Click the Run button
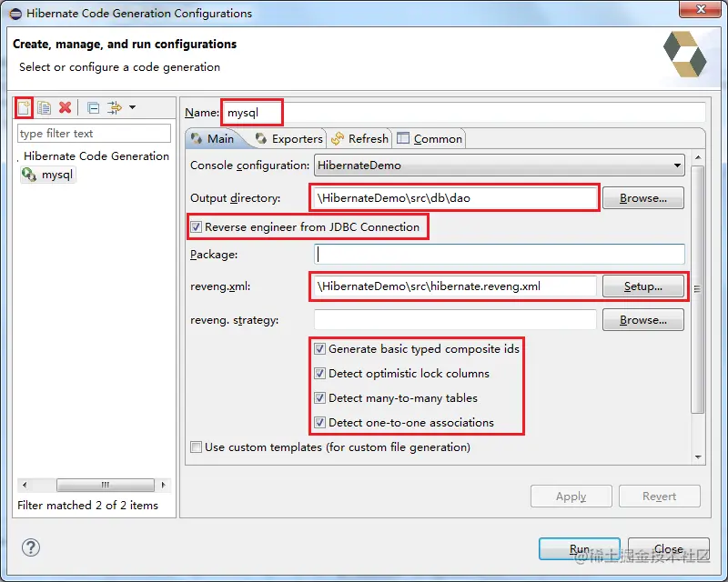This screenshot has height=582, width=728. click(x=580, y=548)
